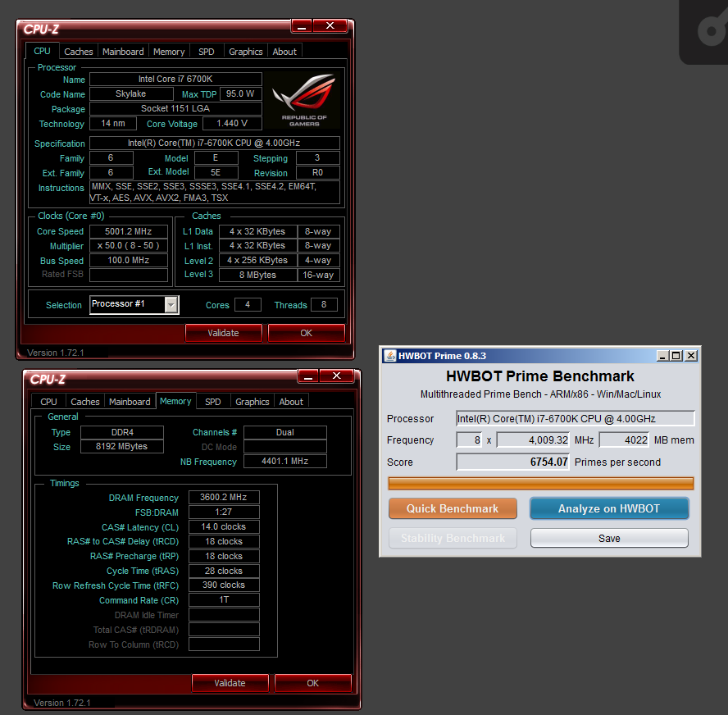728x715 pixels.
Task: Maximize the HWBOT Prime window
Action: click(676, 356)
